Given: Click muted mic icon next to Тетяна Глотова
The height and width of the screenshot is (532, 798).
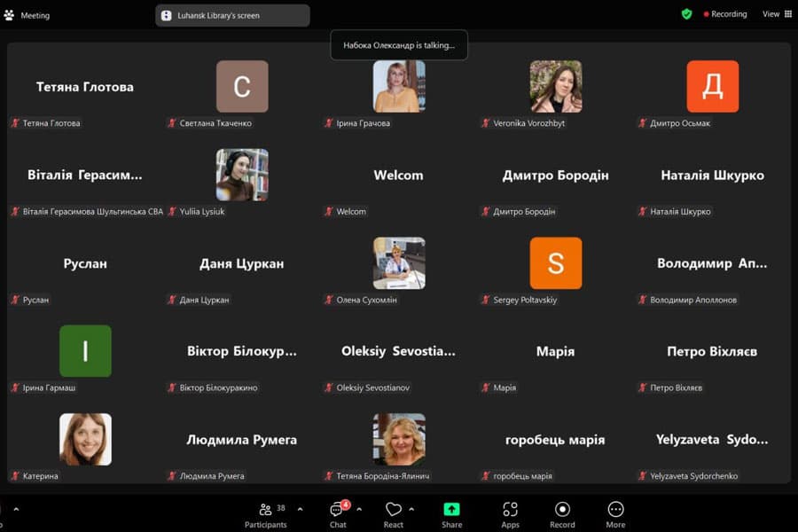Looking at the screenshot, I should click(x=14, y=123).
